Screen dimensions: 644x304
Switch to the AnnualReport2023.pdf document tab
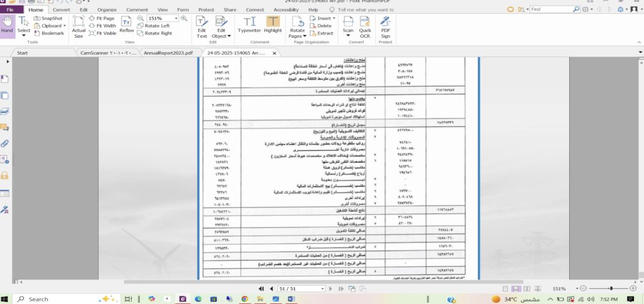click(167, 53)
